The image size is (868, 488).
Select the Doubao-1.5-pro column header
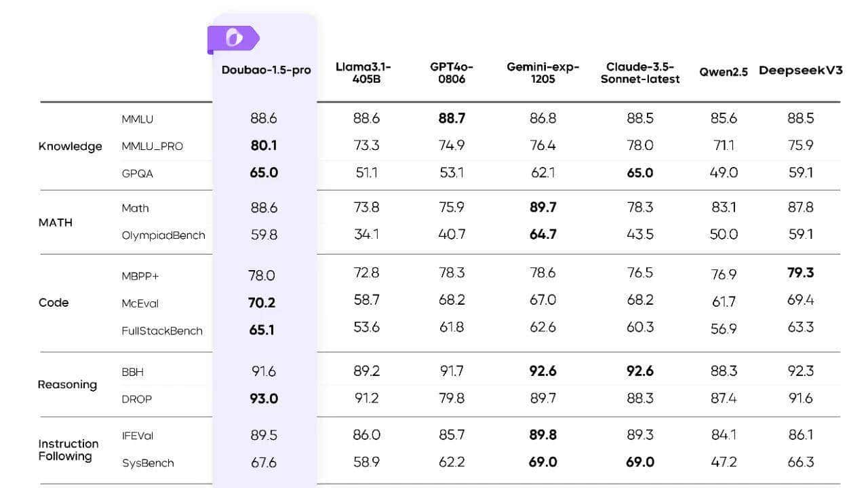coord(266,70)
